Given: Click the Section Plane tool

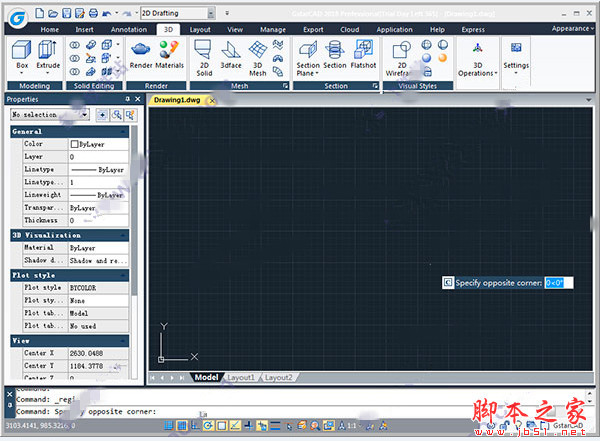Looking at the screenshot, I should point(308,58).
